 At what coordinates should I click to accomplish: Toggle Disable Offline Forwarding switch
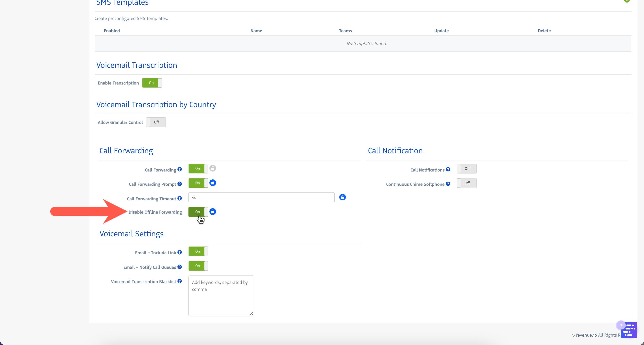[198, 212]
